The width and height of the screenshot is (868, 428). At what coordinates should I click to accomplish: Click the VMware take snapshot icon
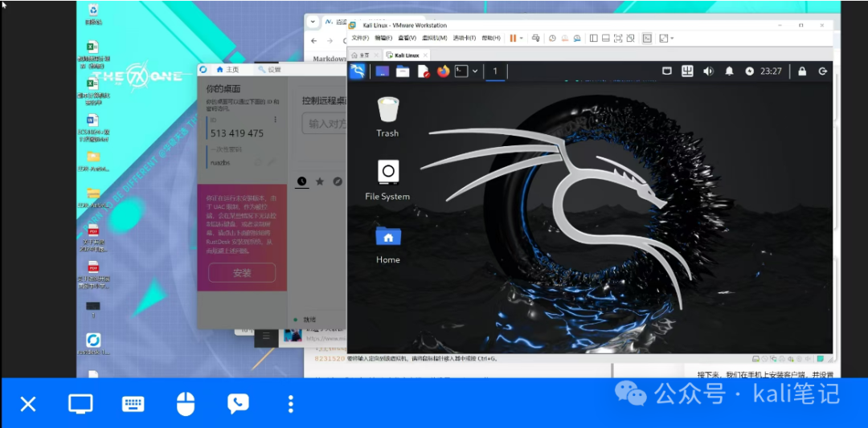click(552, 39)
